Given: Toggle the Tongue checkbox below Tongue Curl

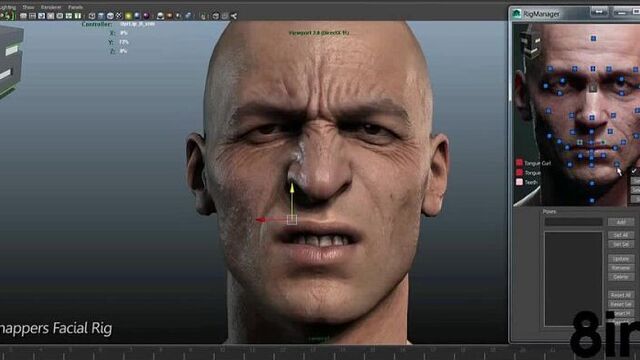Looking at the screenshot, I should 519,172.
